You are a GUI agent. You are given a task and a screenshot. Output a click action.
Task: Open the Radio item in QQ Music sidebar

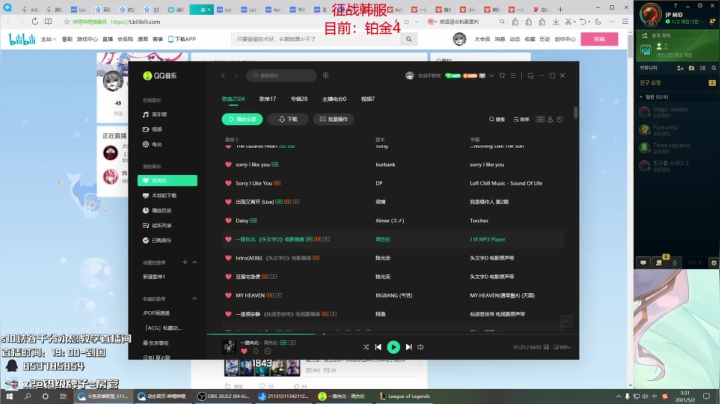[152, 144]
